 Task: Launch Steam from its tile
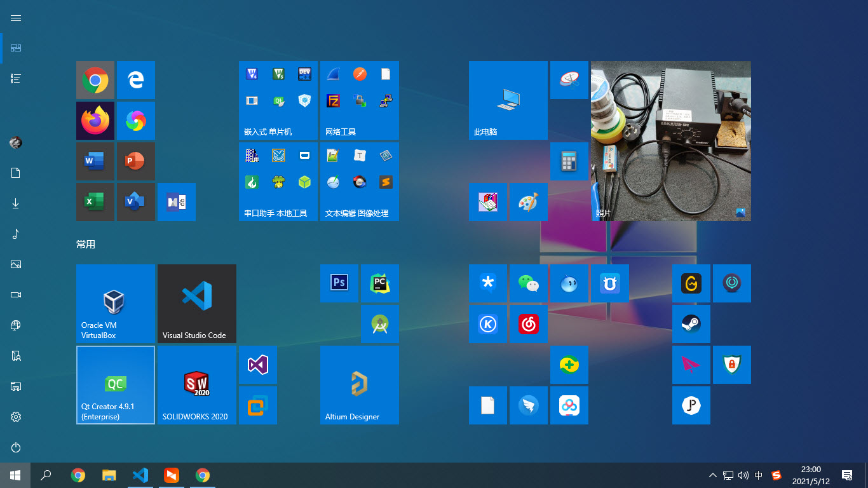coord(691,324)
